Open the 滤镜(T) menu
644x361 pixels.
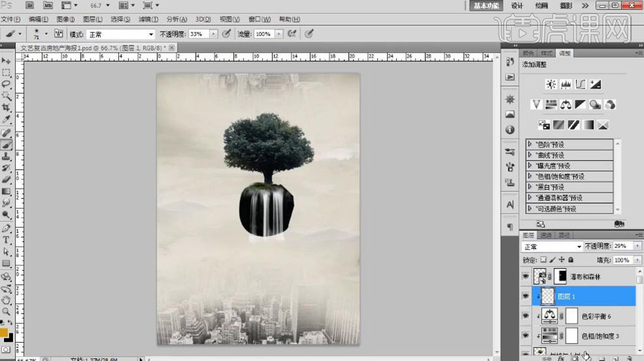[148, 20]
